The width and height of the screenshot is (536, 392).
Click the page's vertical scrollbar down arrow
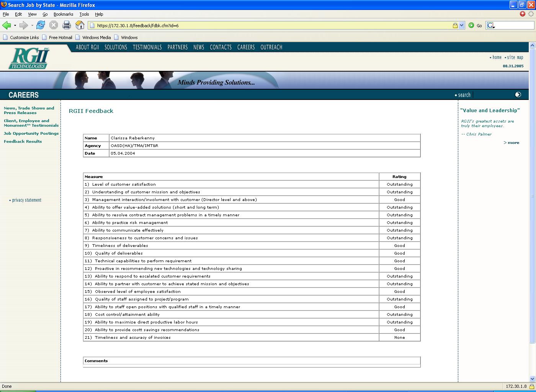tap(532, 379)
